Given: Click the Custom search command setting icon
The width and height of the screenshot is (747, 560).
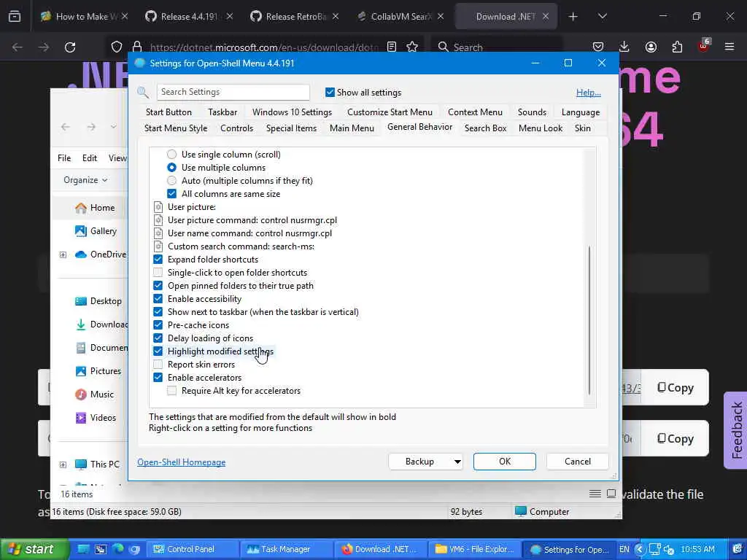Looking at the screenshot, I should (158, 246).
